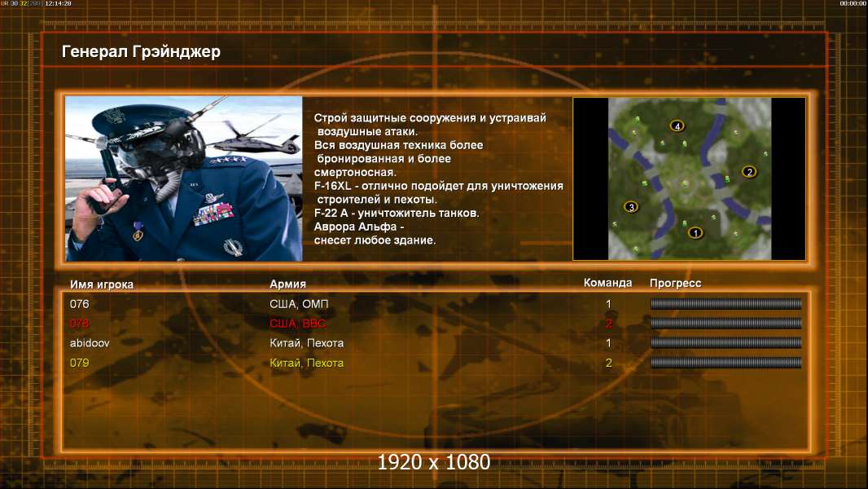Click the Команда column header

[607, 283]
